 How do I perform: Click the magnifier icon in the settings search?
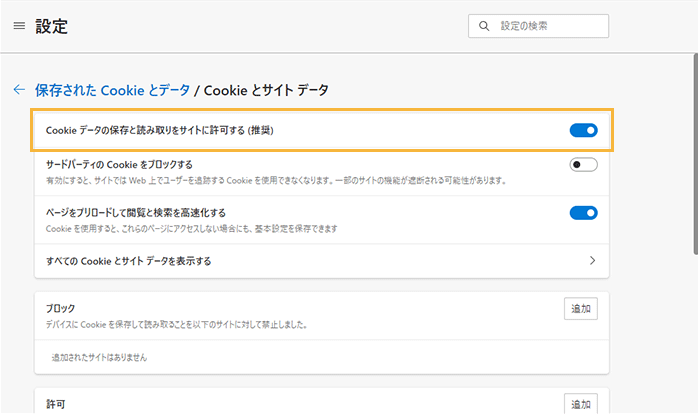coord(485,26)
